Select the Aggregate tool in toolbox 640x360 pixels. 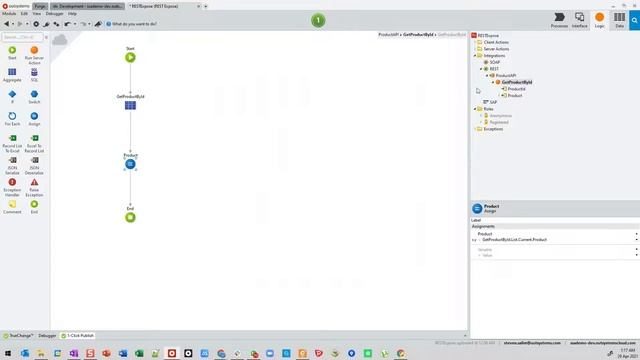(12, 75)
